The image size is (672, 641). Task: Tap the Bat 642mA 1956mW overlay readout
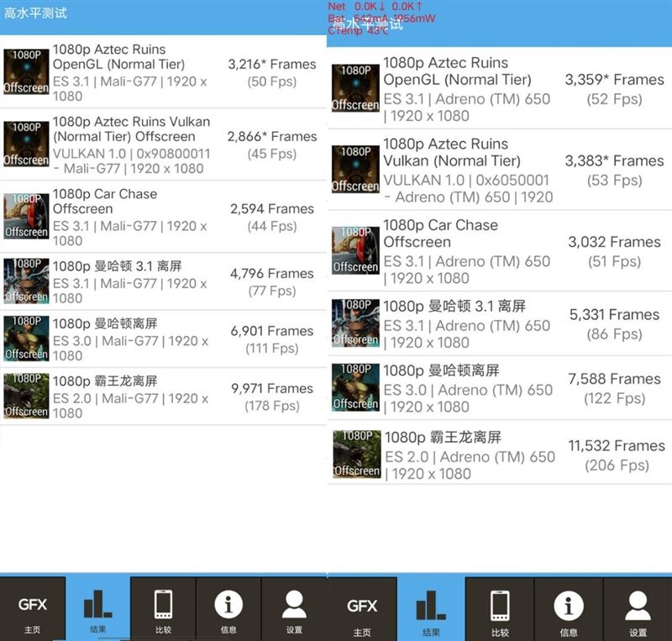381,18
